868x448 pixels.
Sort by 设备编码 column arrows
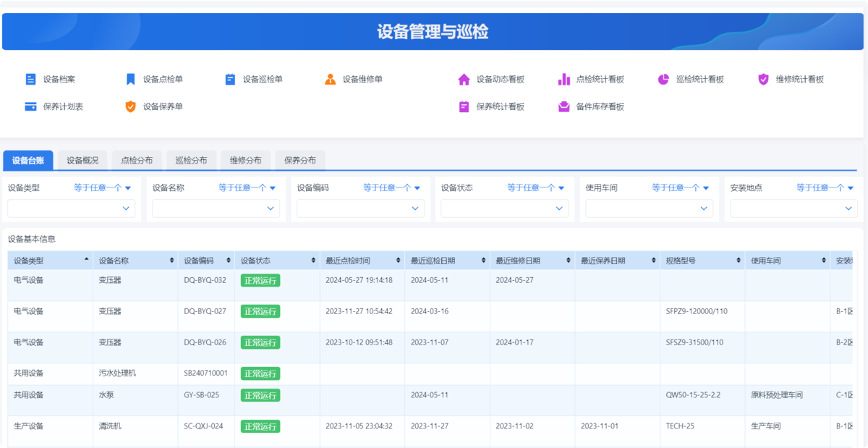[x=229, y=261]
